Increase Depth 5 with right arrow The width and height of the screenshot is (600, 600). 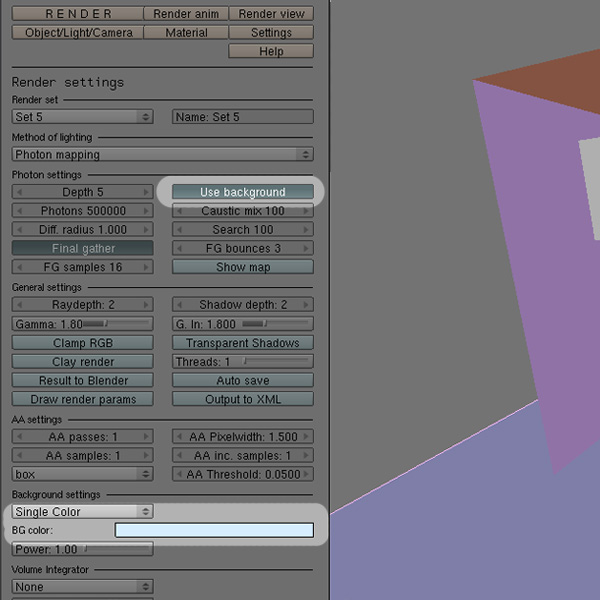point(146,192)
